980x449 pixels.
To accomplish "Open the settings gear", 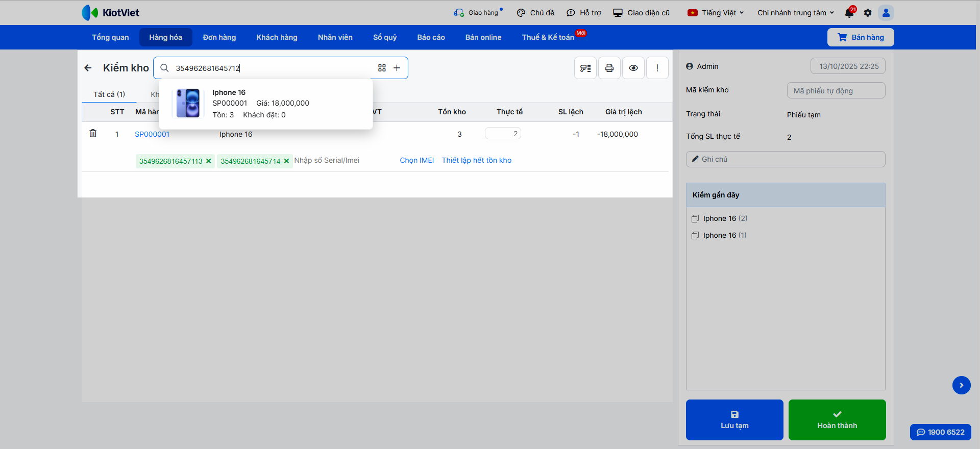I will 868,13.
